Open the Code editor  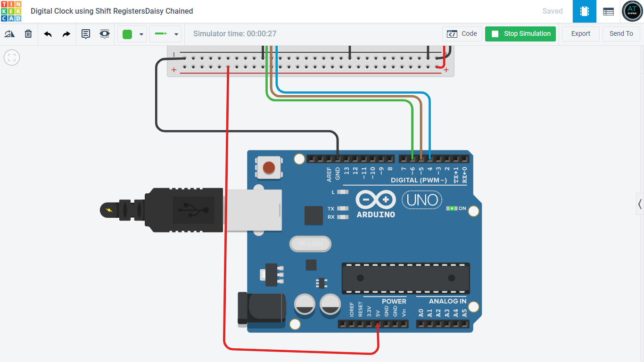click(462, 33)
